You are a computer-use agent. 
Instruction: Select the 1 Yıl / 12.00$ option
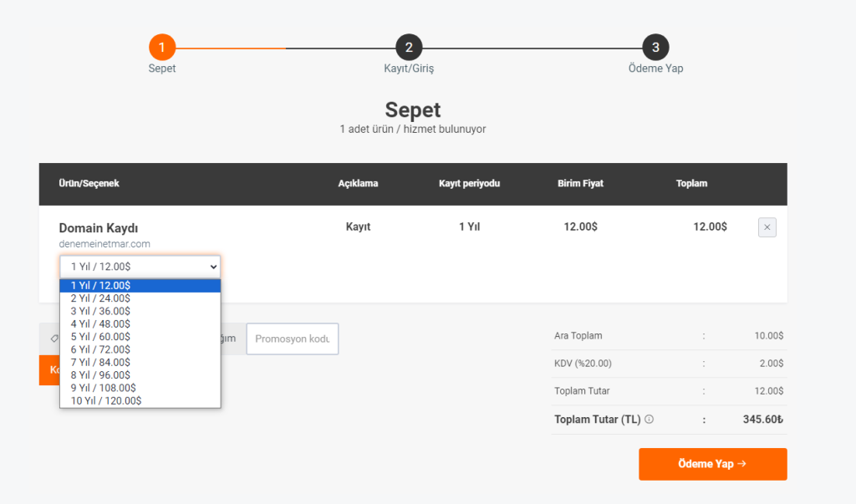click(x=140, y=286)
